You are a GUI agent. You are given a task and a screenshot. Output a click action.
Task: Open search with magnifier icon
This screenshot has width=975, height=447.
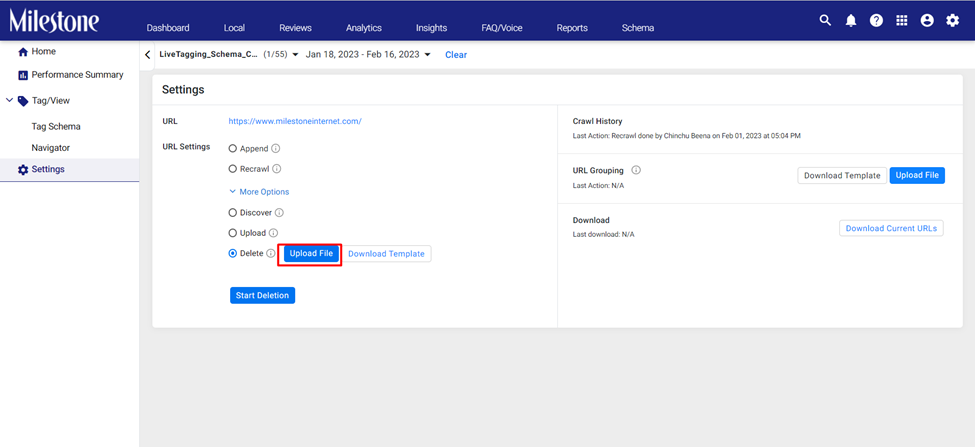(825, 21)
